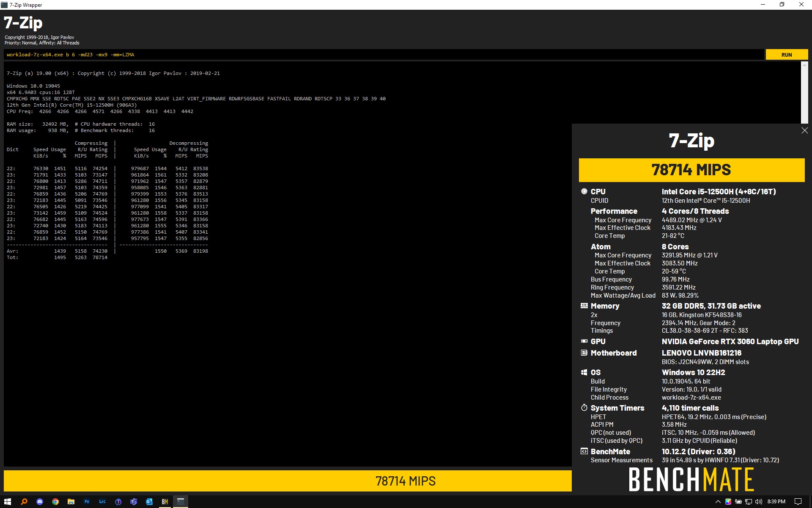The width and height of the screenshot is (812, 508).
Task: Click the BENCHMATE logo
Action: tap(691, 480)
